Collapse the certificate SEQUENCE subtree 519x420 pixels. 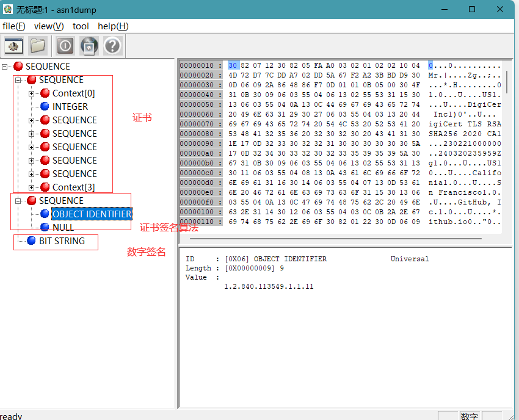[18, 80]
